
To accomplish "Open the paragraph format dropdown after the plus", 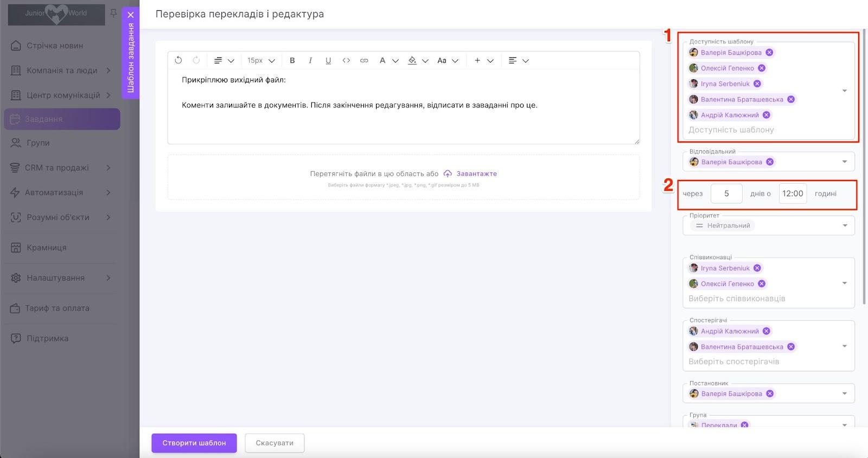I will tap(519, 61).
